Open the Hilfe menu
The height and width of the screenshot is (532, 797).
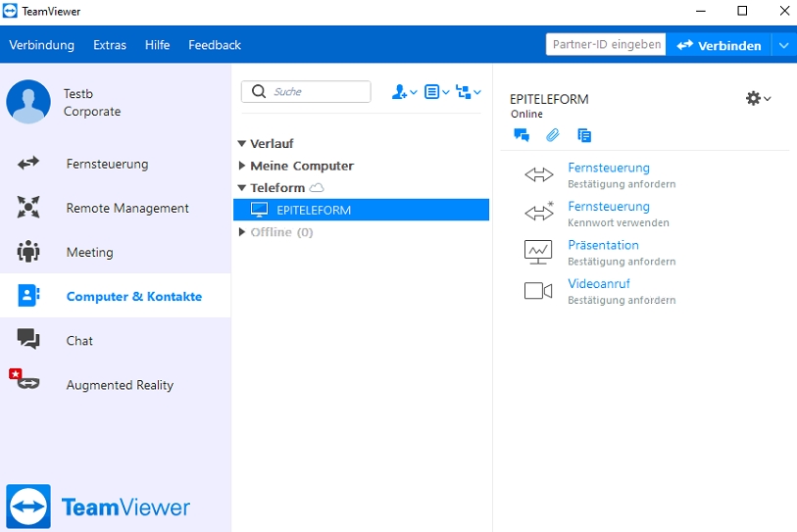coord(157,45)
